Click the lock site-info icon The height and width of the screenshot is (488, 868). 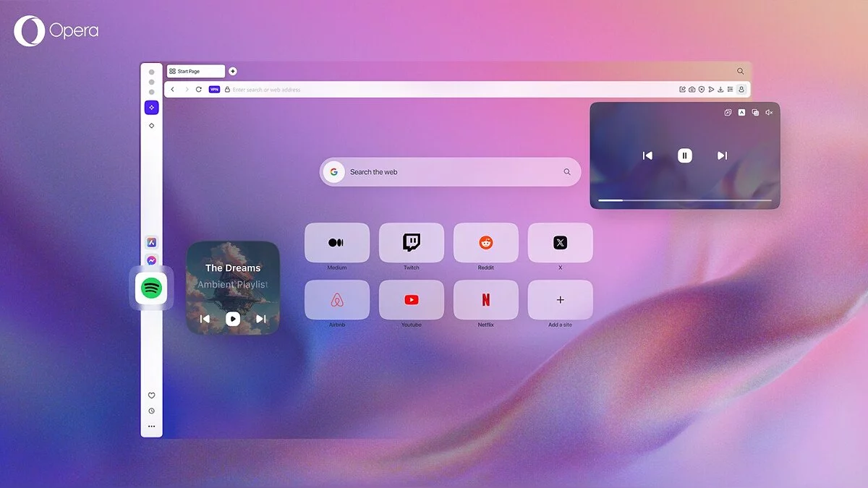click(227, 90)
